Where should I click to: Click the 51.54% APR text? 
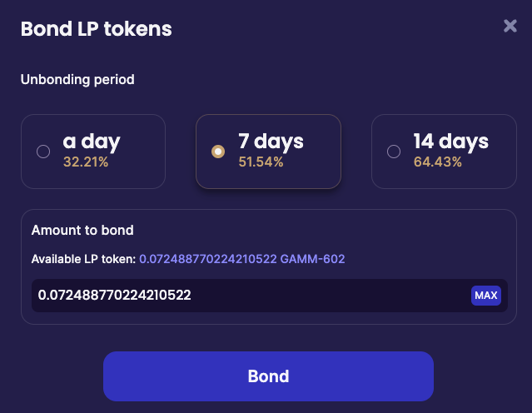point(261,162)
